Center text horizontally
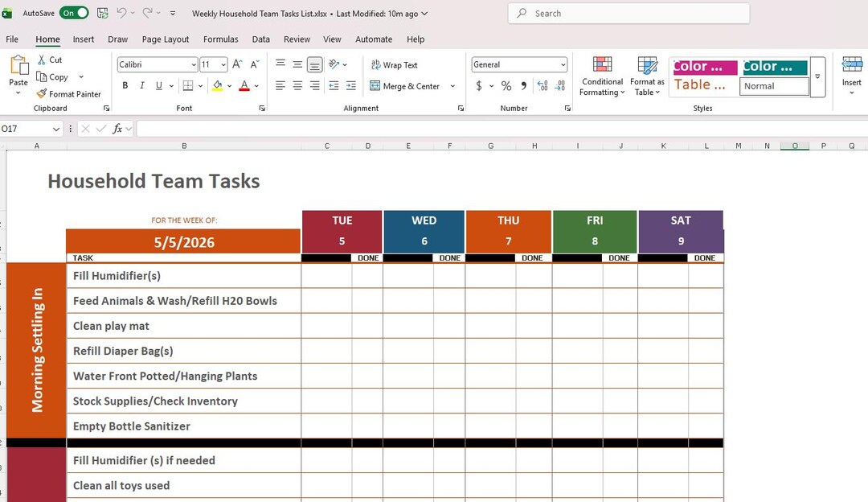Image resolution: width=868 pixels, height=502 pixels. click(x=297, y=85)
